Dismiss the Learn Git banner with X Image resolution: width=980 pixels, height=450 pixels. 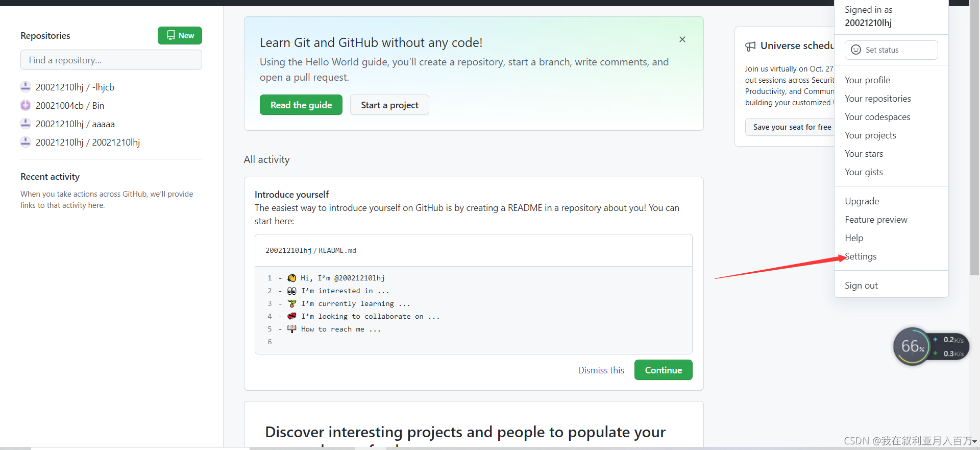(x=682, y=39)
